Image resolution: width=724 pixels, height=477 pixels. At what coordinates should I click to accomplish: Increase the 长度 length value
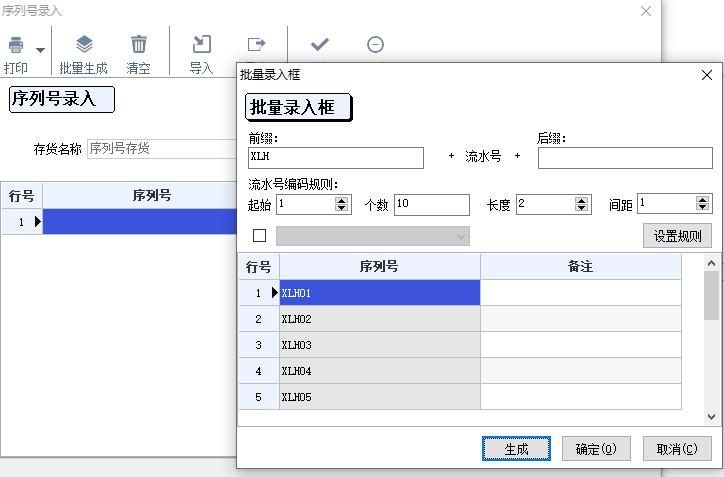pos(582,200)
